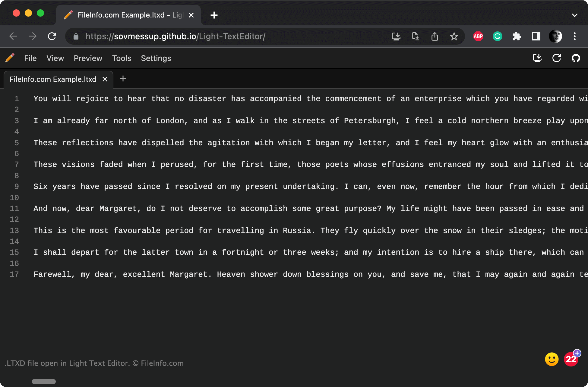588x387 pixels.
Task: Bookmark this page with star icon
Action: [x=454, y=37]
